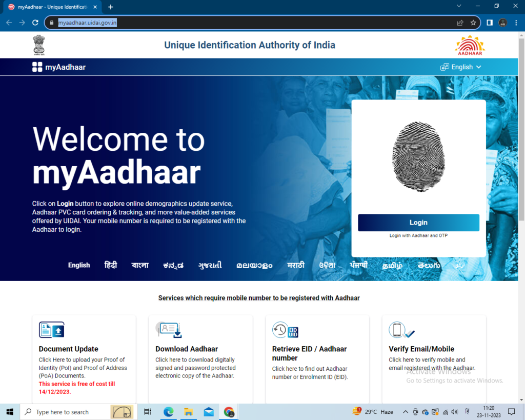Open Task View on taskbar
The height and width of the screenshot is (420, 525).
tap(147, 412)
